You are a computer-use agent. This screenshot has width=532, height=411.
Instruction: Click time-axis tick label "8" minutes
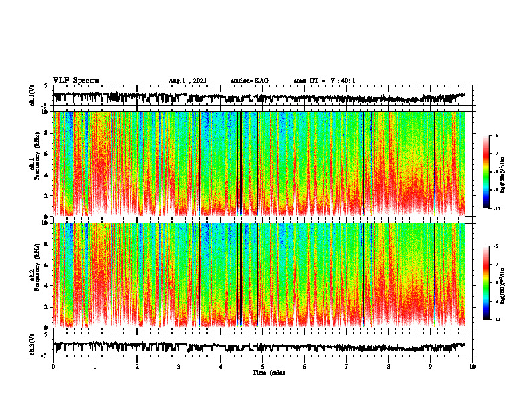click(x=388, y=367)
